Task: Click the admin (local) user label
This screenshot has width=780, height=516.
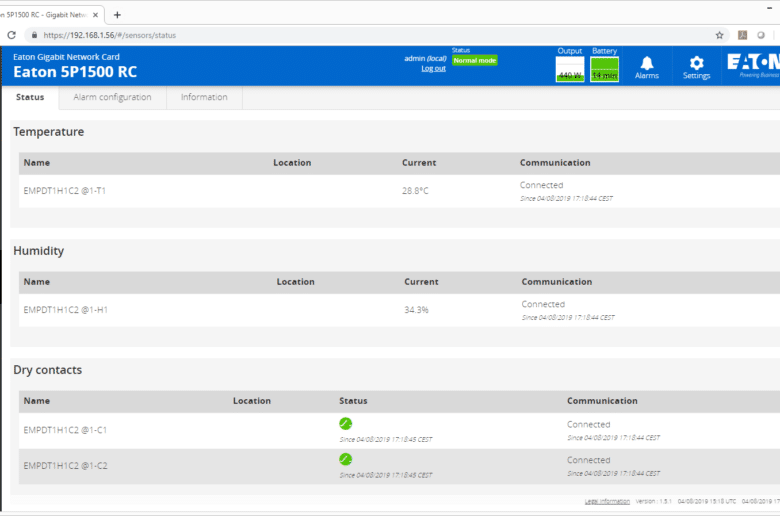Action: point(425,58)
